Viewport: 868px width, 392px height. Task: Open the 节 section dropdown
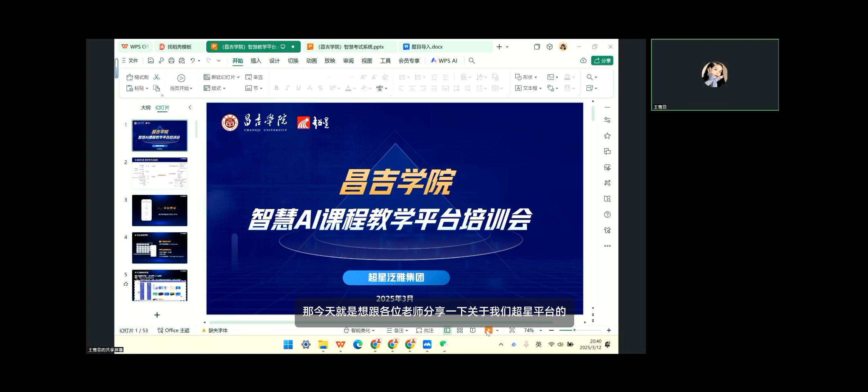pyautogui.click(x=261, y=88)
